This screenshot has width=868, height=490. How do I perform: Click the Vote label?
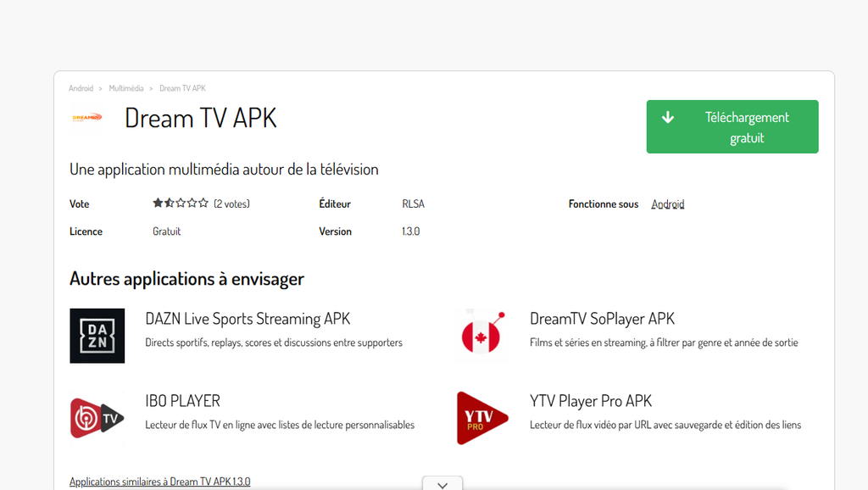pyautogui.click(x=79, y=203)
